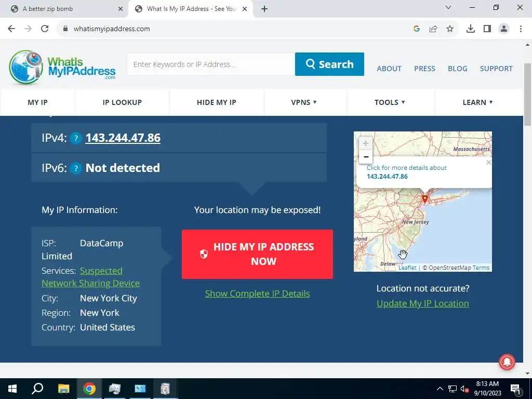The width and height of the screenshot is (532, 399).
Task: Click the Chrome taskbar icon
Action: point(89,389)
